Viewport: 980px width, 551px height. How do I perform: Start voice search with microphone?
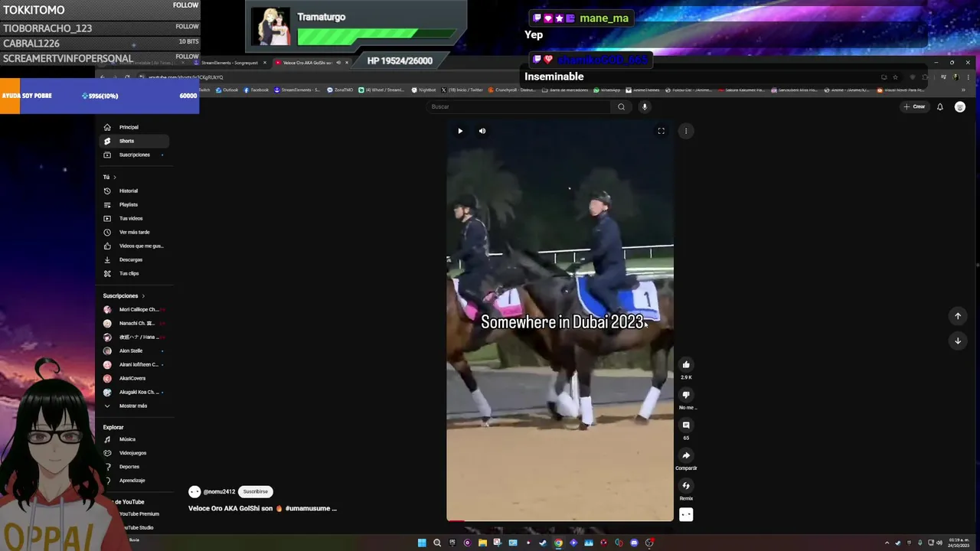[x=645, y=107]
